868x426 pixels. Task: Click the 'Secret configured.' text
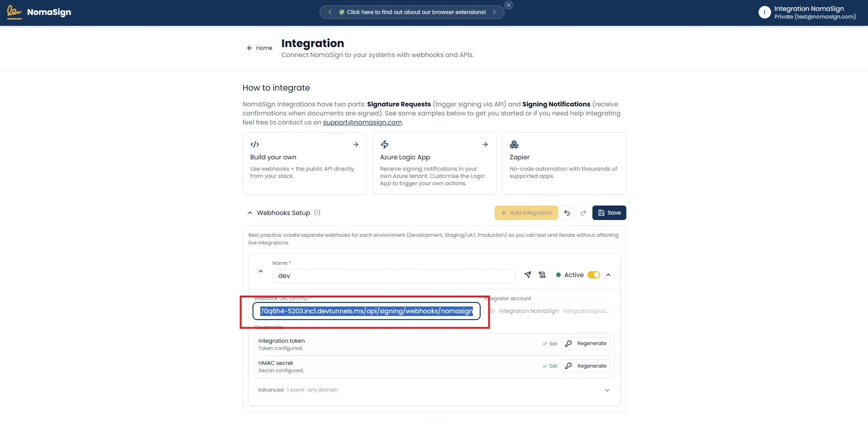click(281, 370)
